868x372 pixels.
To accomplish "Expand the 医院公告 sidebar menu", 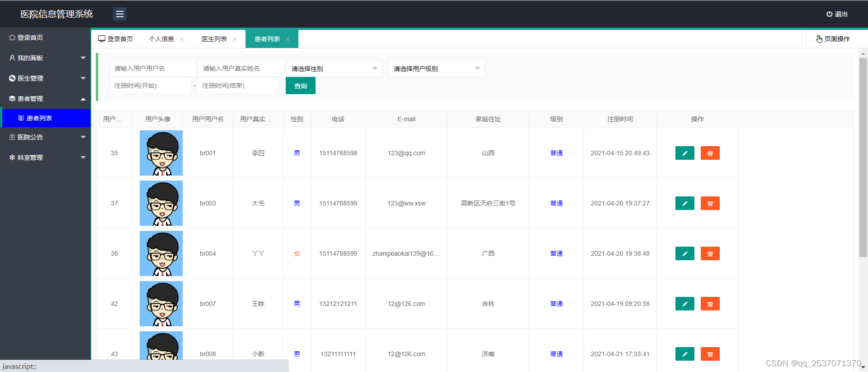I will (45, 137).
